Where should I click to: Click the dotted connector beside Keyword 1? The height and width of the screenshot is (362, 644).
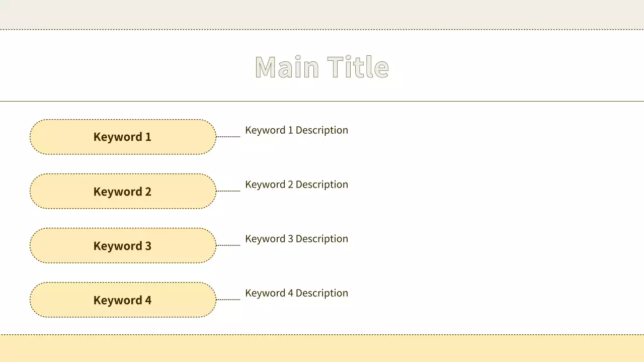(x=228, y=137)
